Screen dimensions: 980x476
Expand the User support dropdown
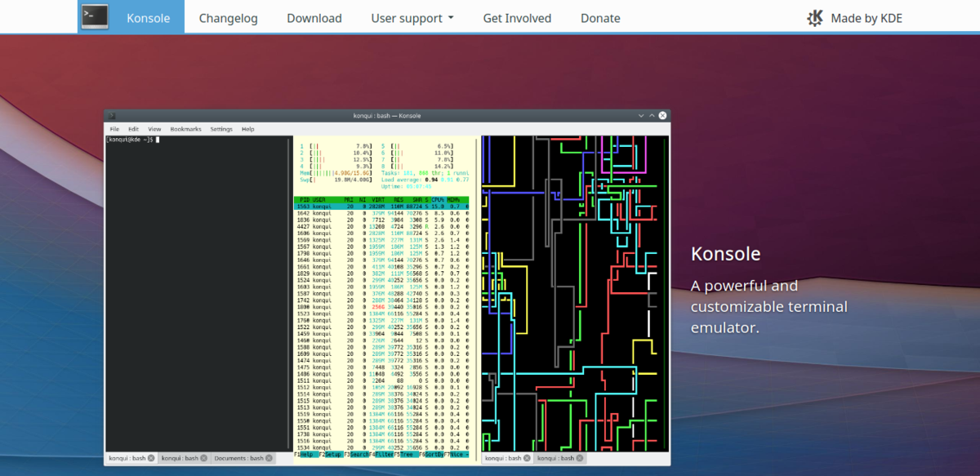412,18
